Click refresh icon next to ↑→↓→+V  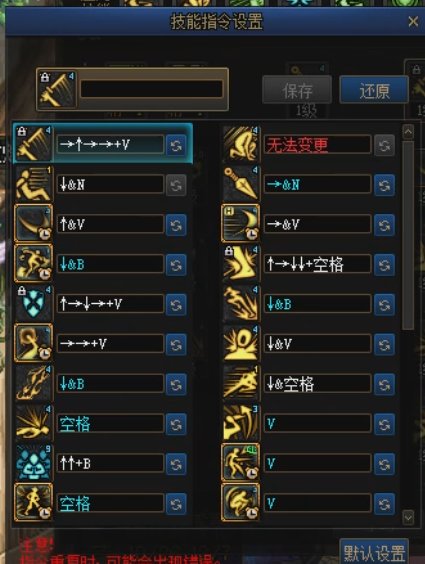(176, 305)
